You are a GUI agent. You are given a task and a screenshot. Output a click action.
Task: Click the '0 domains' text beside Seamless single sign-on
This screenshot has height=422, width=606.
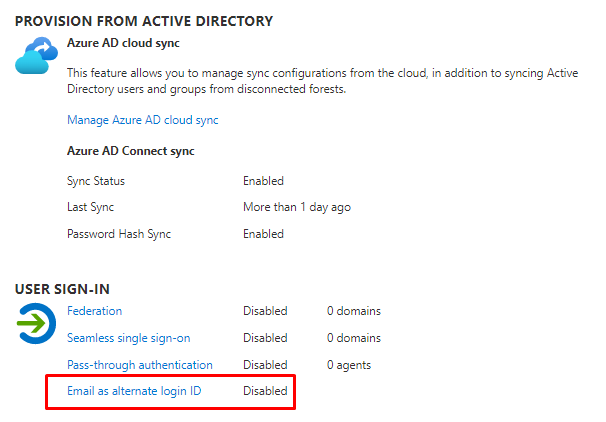[353, 338]
